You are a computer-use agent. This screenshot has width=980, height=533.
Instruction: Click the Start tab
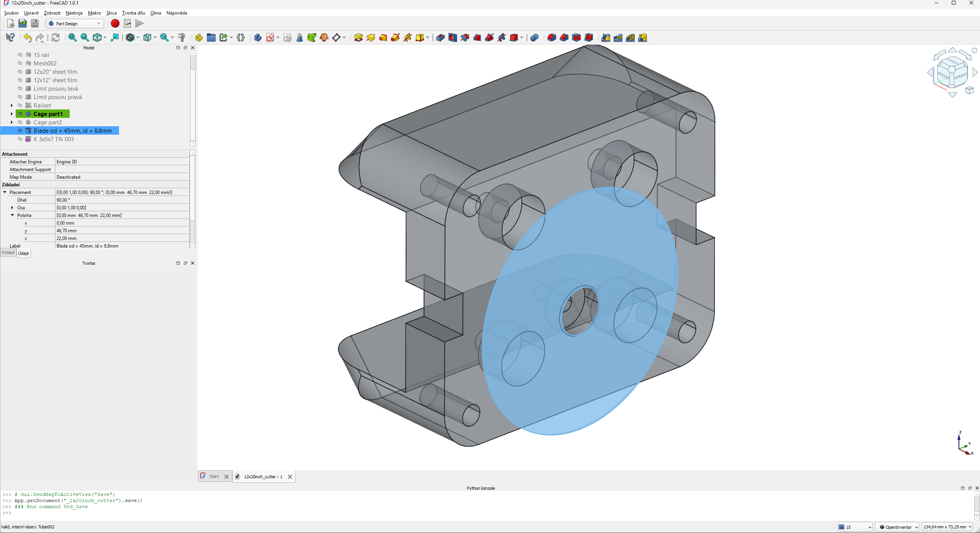(x=214, y=476)
